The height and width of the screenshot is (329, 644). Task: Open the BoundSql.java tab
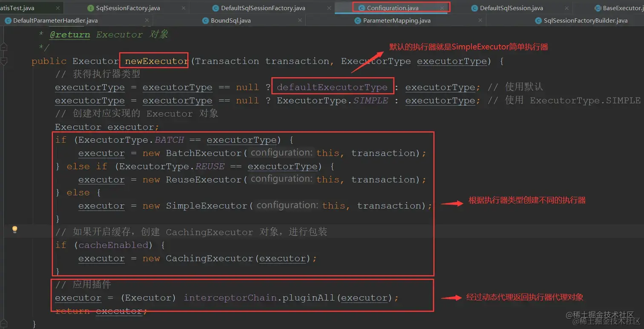click(x=230, y=20)
